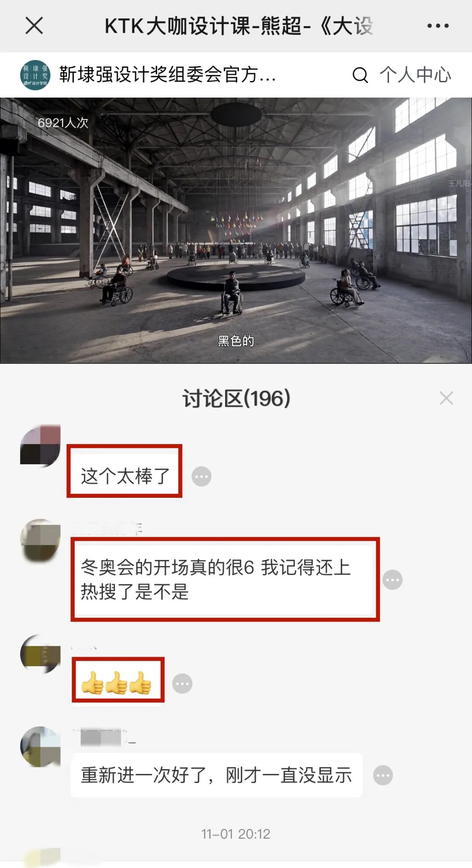
Task: Open options next to 重新进一次好了 comment
Action: (383, 776)
